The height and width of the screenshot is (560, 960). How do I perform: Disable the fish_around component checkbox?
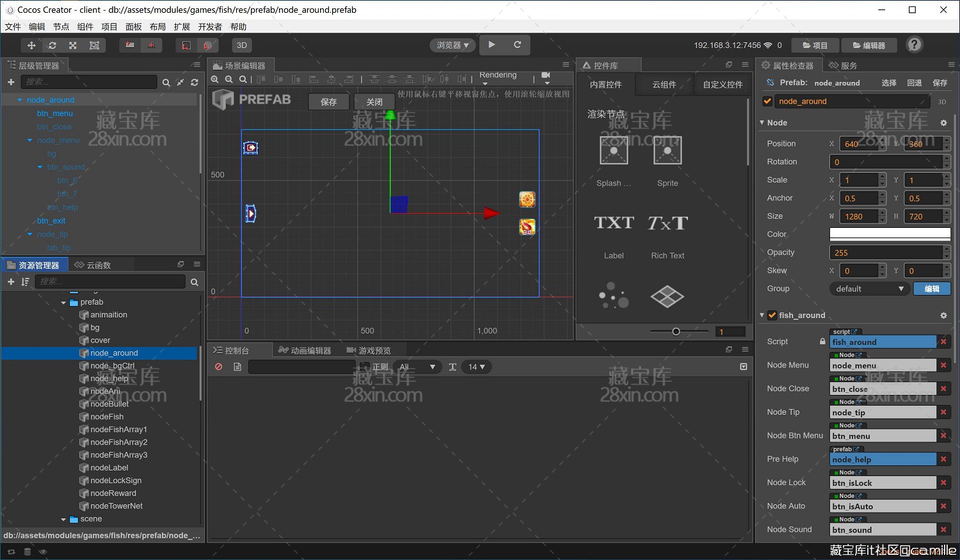tap(772, 315)
